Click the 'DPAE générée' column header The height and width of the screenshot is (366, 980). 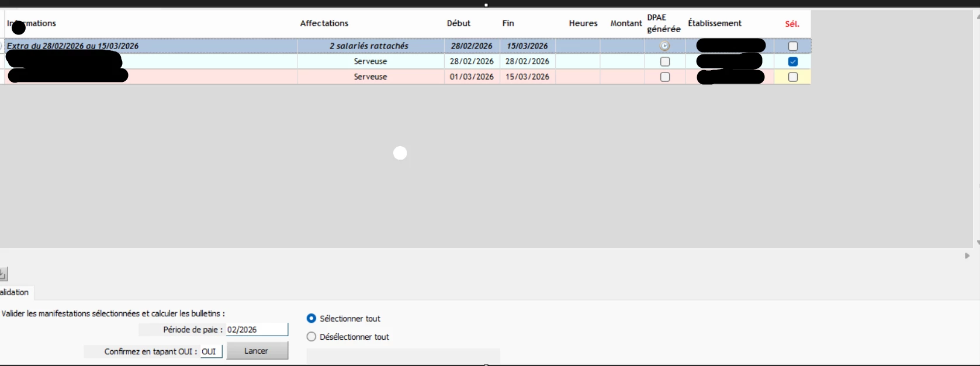coord(664,23)
